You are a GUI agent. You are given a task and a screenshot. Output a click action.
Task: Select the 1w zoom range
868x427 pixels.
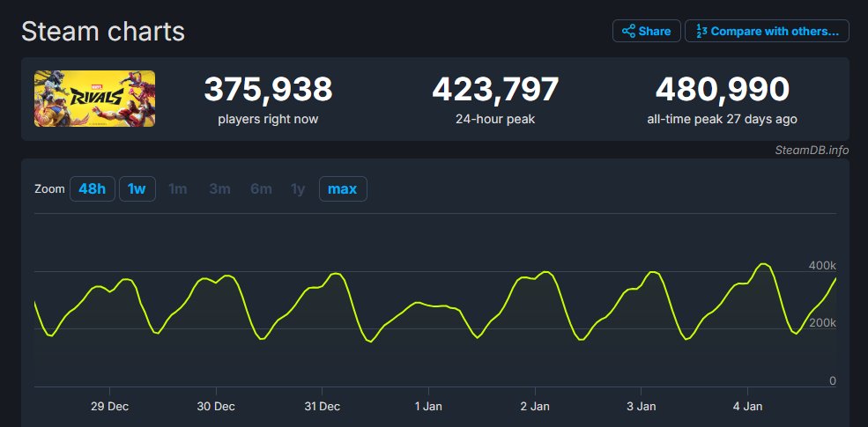137,189
